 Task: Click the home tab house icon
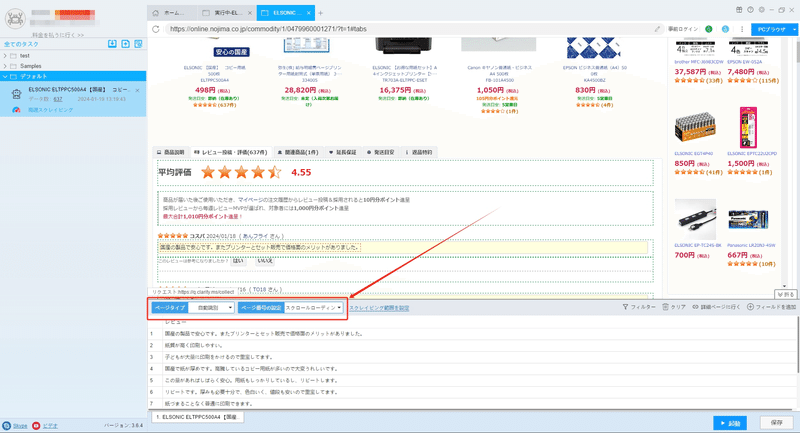coord(156,13)
